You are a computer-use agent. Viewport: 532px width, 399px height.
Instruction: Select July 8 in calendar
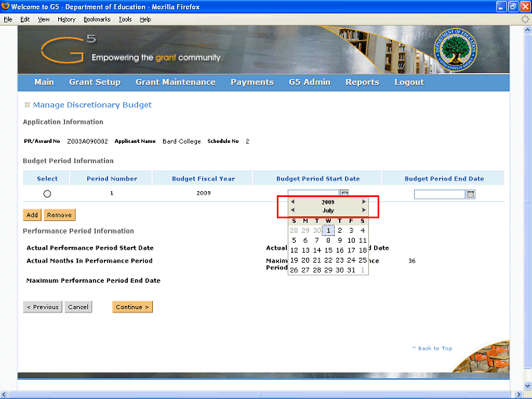pyautogui.click(x=328, y=240)
